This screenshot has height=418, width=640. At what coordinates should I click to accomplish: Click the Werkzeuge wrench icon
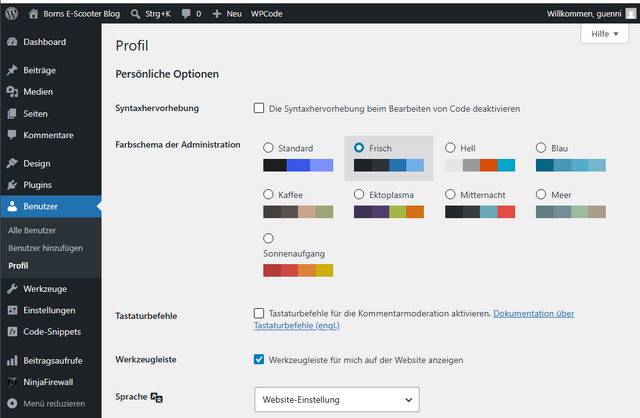click(x=12, y=289)
